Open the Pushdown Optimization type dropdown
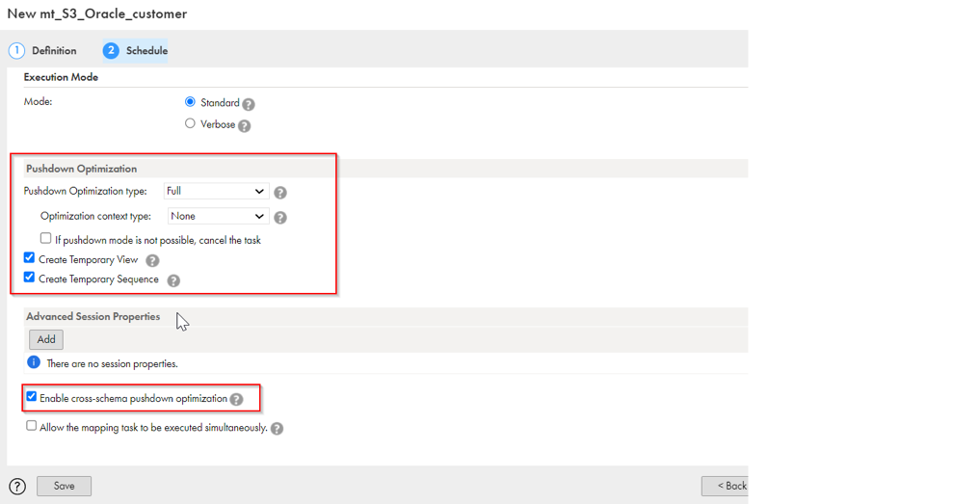The width and height of the screenshot is (980, 504). [216, 191]
